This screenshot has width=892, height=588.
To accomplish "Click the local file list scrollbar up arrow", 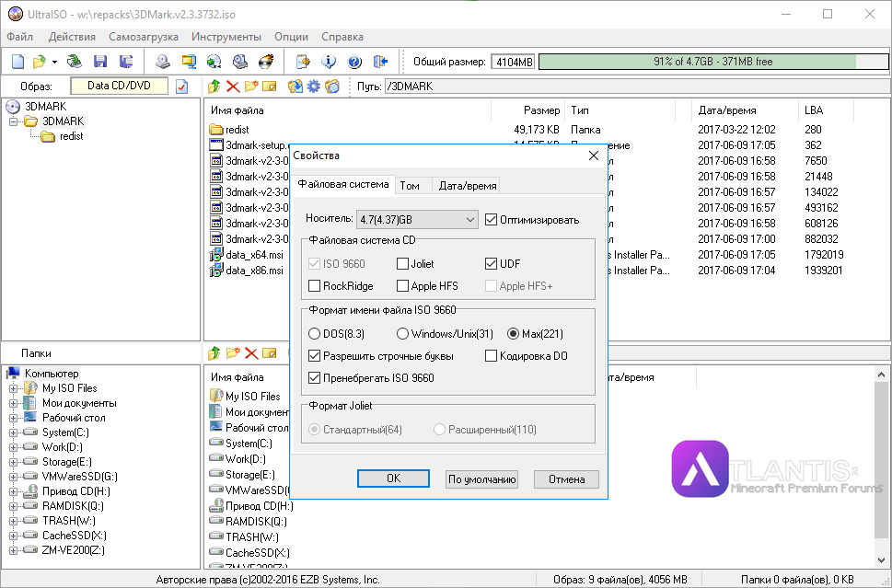I will pos(881,375).
